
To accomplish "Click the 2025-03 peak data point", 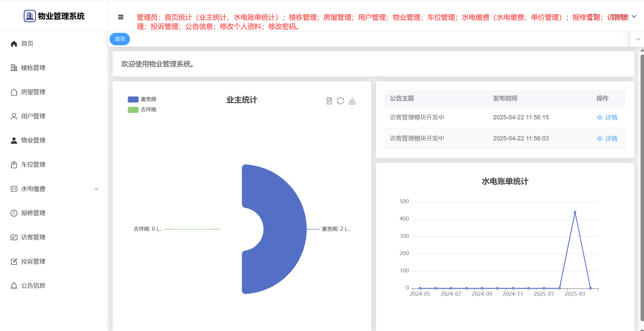I will pos(575,212).
